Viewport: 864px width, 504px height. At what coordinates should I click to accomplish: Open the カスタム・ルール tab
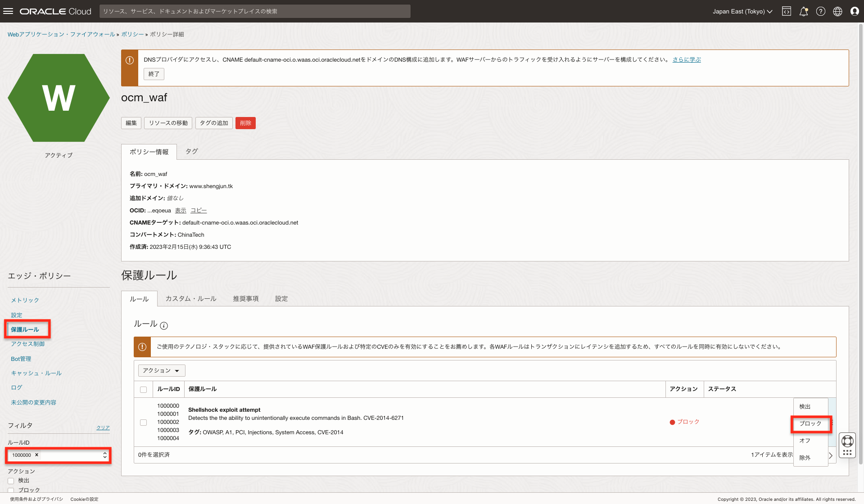point(191,299)
